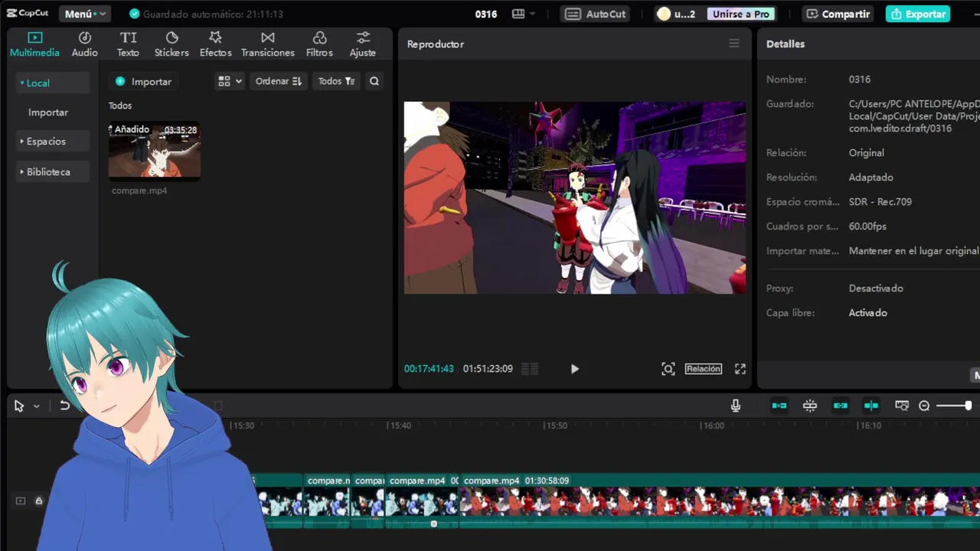Image resolution: width=980 pixels, height=551 pixels.
Task: Switch to the Audio tab
Action: point(84,44)
